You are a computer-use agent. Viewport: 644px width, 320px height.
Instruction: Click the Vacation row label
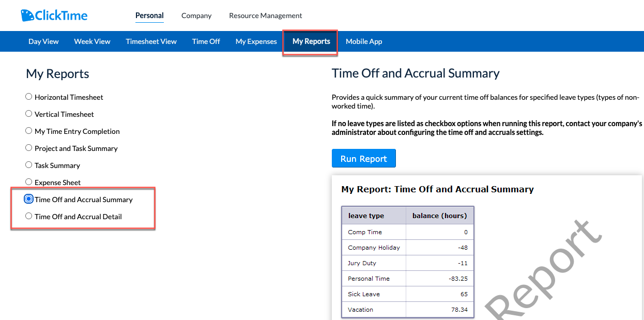(360, 310)
